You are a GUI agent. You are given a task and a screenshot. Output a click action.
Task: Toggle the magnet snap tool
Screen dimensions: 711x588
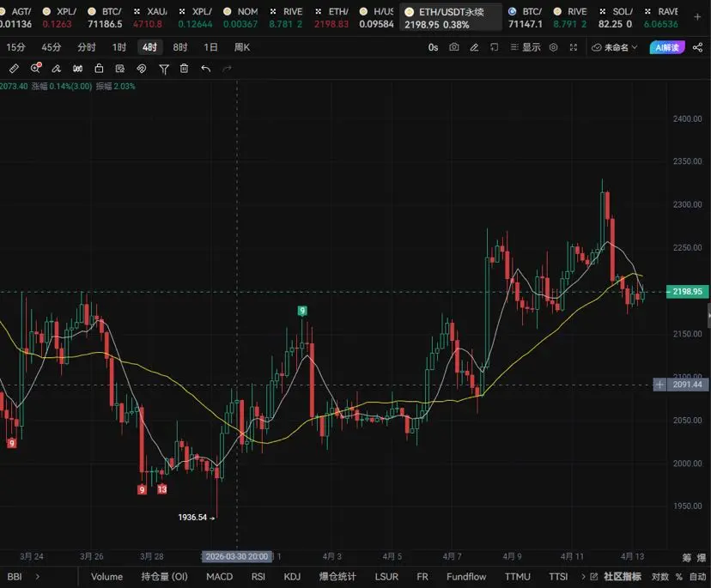[142, 69]
